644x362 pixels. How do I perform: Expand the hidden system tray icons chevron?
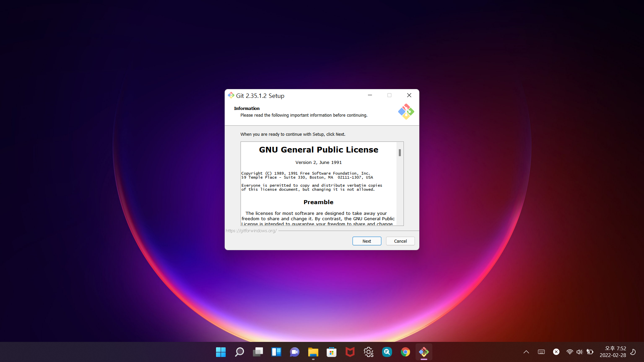(526, 352)
